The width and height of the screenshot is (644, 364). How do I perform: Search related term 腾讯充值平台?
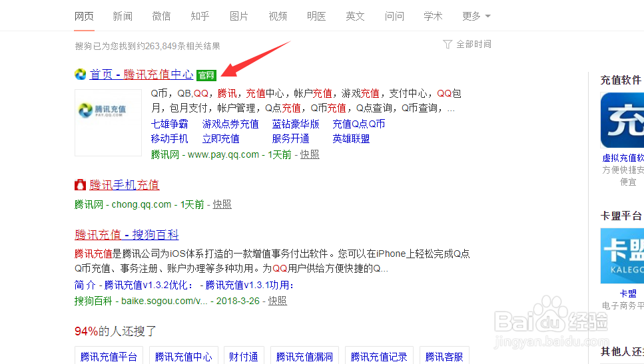109,356
